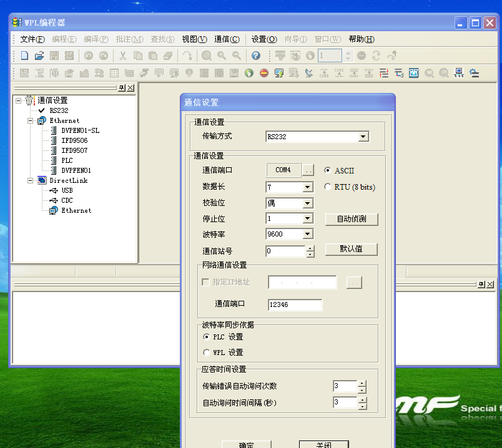Open the 传输方式 RS232 dropdown
This screenshot has width=502, height=448.
363,137
